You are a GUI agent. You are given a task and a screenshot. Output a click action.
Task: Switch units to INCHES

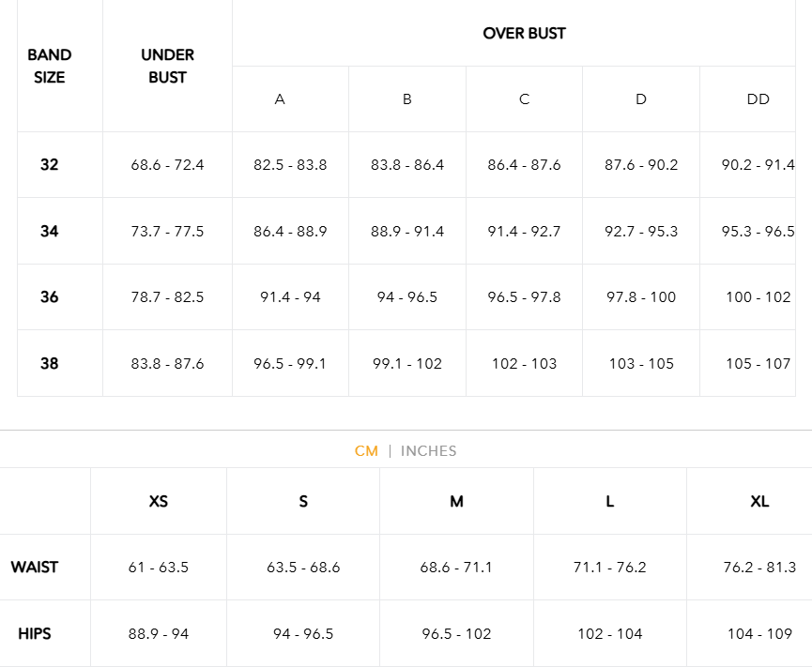(x=428, y=450)
